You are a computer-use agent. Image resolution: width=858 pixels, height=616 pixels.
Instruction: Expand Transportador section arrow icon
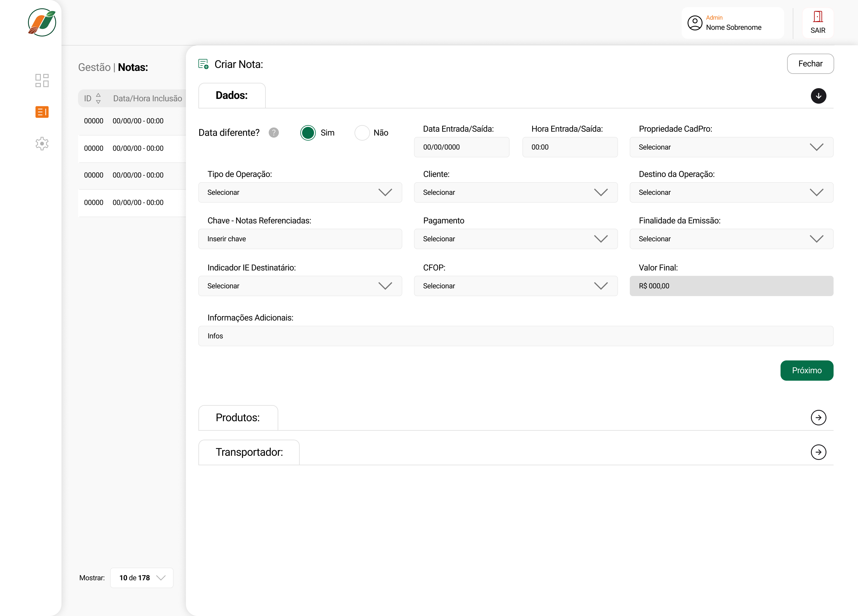point(818,452)
